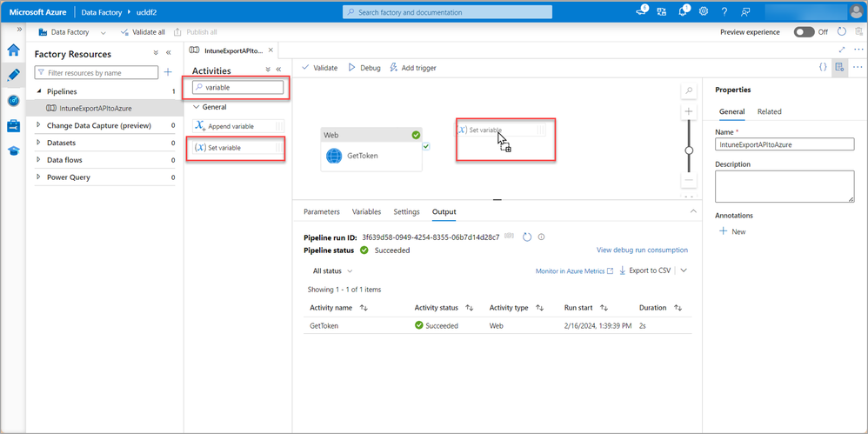Open the Home hub icon in sidebar
The width and height of the screenshot is (868, 434).
point(13,50)
